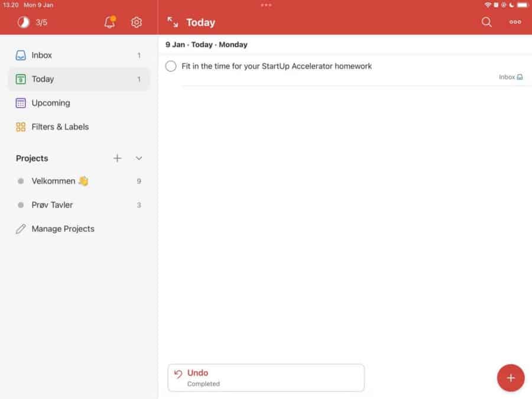Undo the completed task
Screen dimensions: 532x399
click(x=197, y=373)
